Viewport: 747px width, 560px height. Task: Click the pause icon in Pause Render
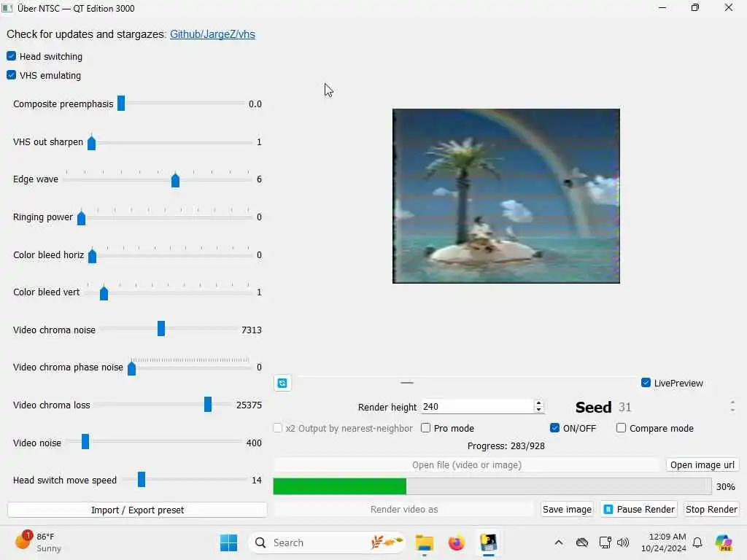(608, 510)
